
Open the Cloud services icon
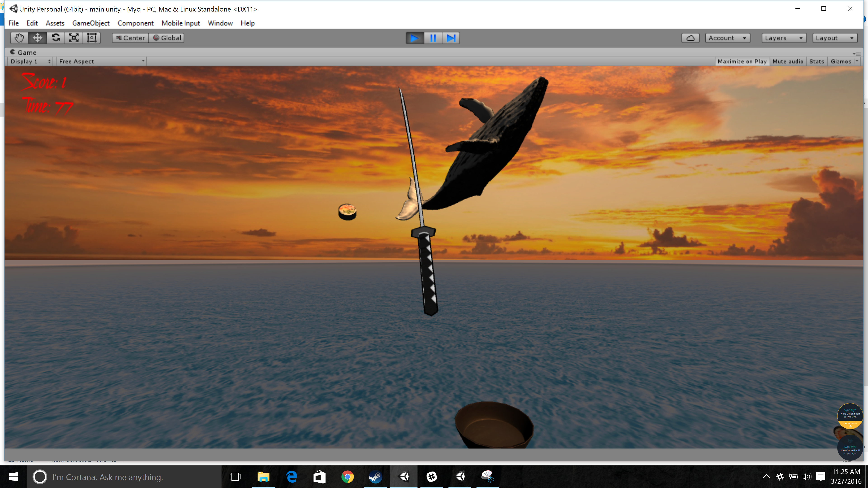(x=690, y=38)
